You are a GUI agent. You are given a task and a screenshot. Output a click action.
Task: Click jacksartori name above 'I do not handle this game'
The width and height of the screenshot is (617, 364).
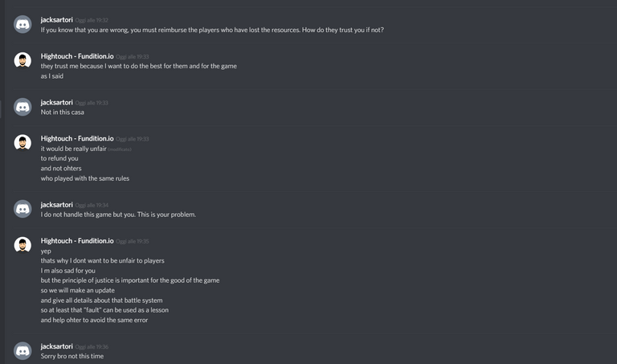[x=57, y=205]
